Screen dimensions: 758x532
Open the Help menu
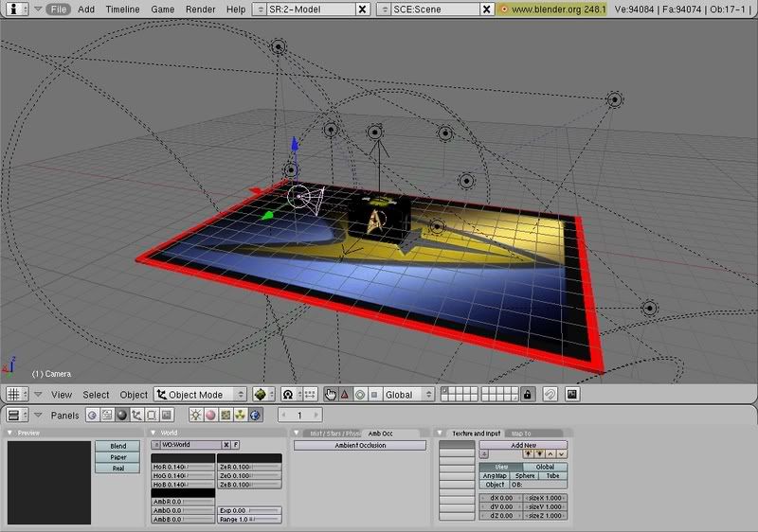(x=236, y=9)
